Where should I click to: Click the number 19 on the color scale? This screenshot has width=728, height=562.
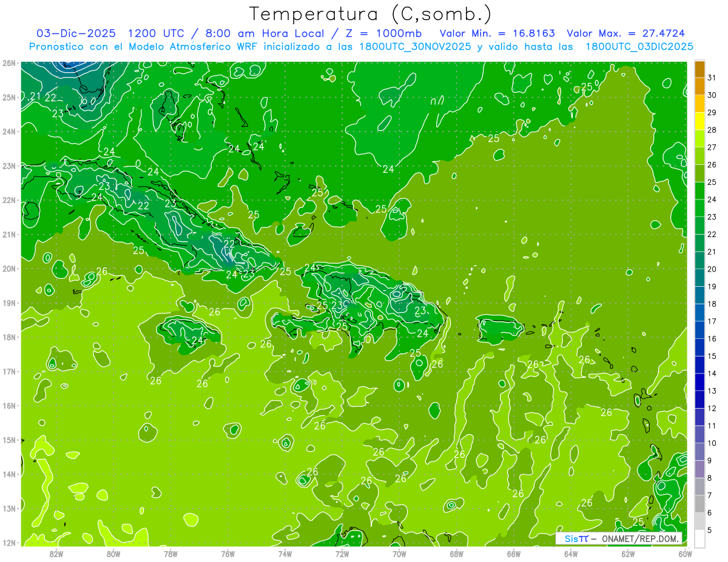pyautogui.click(x=712, y=287)
